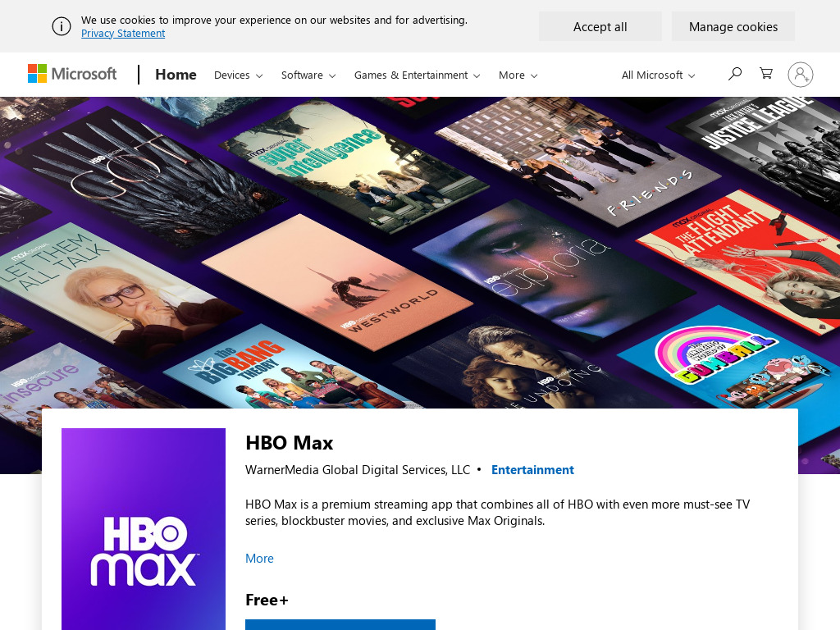The image size is (840, 630).
Task: Expand the Software dropdown menu
Action: 308,75
